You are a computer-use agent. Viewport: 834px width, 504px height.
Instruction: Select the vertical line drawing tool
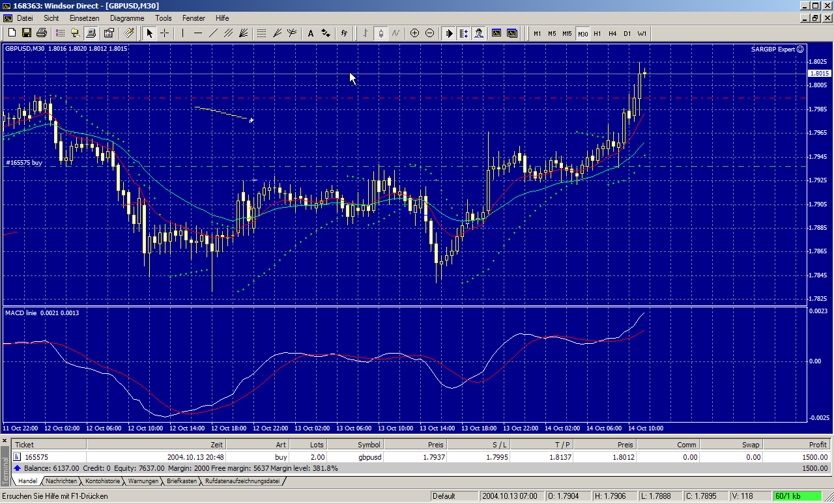point(183,33)
